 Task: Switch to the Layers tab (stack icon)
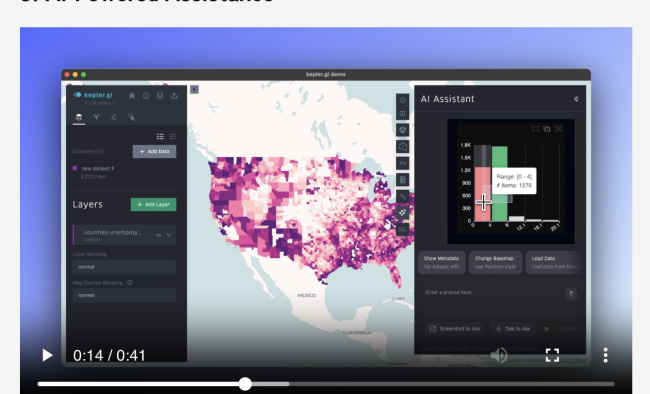coord(79,117)
